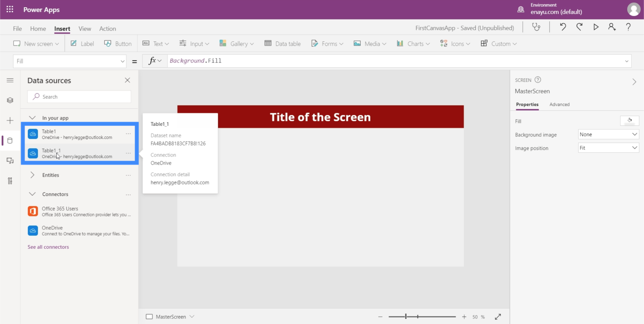The height and width of the screenshot is (324, 644).
Task: Switch to the View tab
Action: (85, 28)
